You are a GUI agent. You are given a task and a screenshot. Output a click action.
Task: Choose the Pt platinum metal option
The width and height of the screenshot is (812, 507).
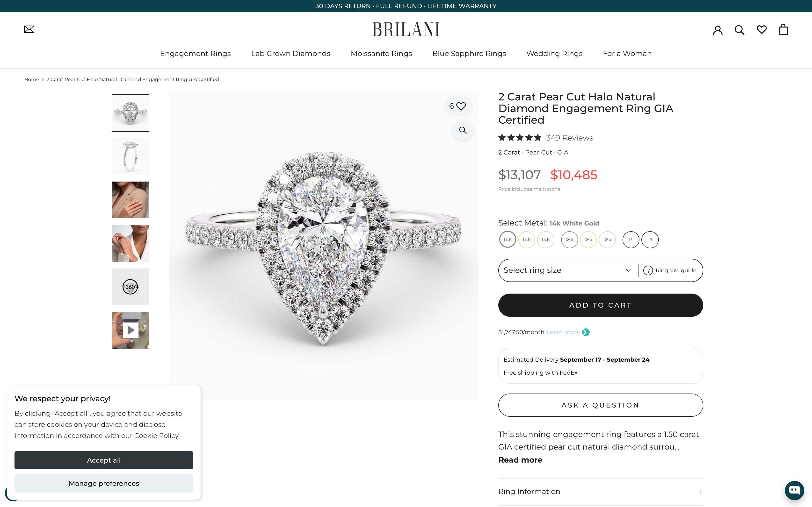pos(650,239)
